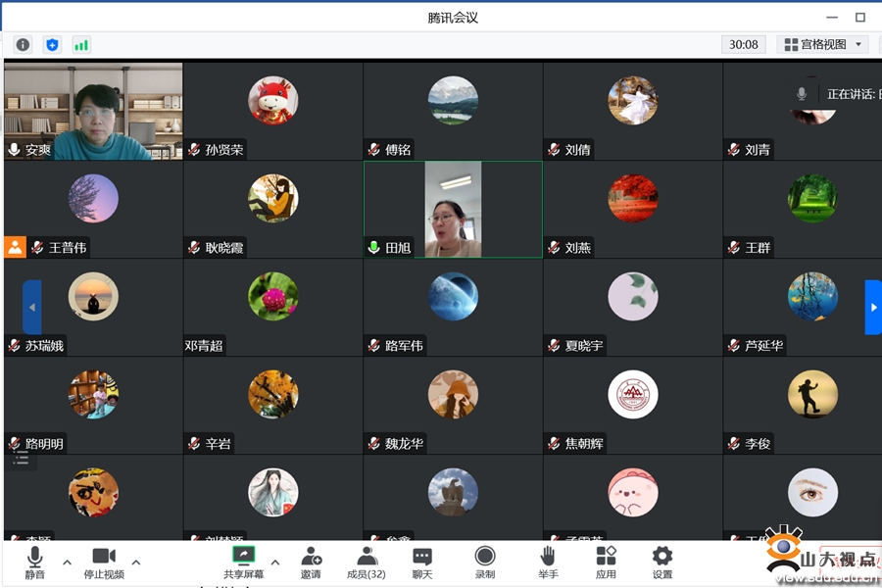Image resolution: width=882 pixels, height=588 pixels.
Task: Click 王群's green forest avatar
Action: pyautogui.click(x=812, y=198)
